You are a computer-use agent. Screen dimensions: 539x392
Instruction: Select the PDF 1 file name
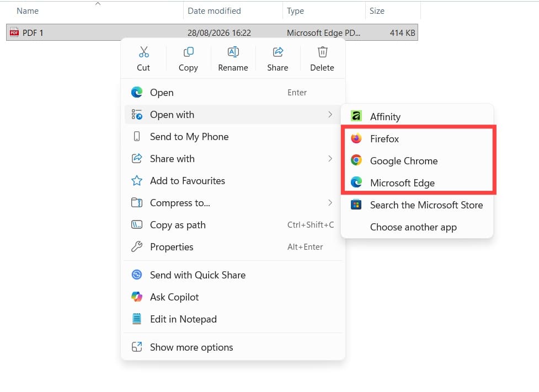click(x=33, y=33)
